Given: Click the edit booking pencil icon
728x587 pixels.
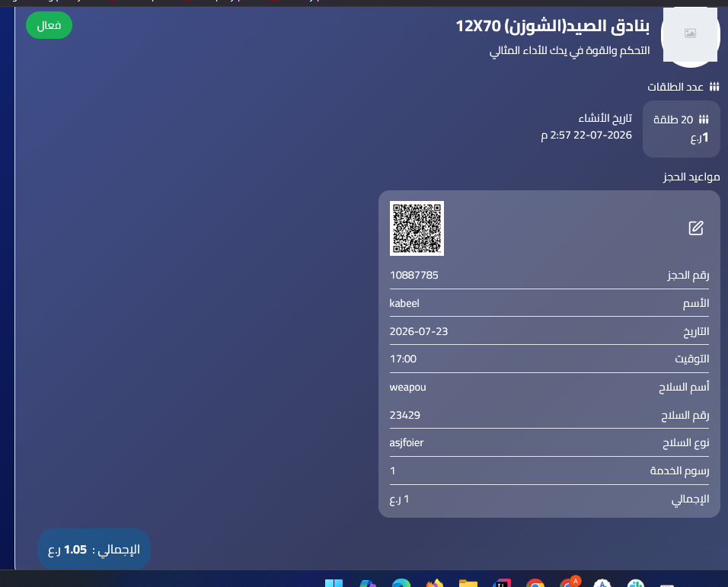Looking at the screenshot, I should (x=695, y=228).
